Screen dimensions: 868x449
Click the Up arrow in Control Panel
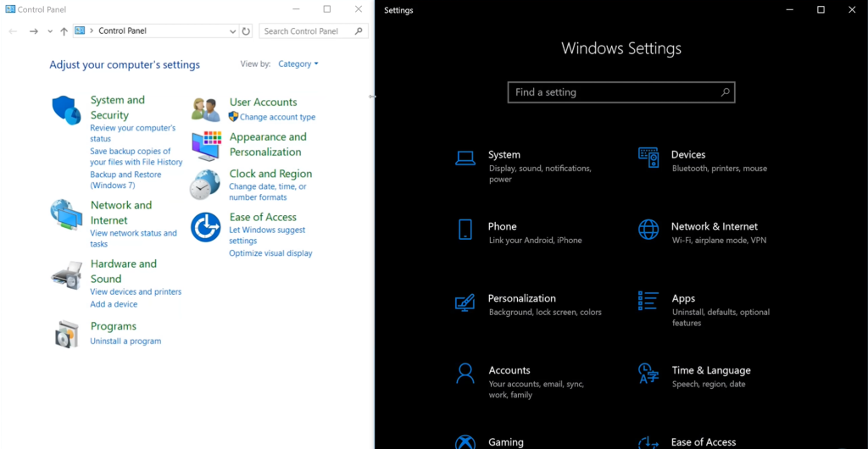tap(64, 31)
